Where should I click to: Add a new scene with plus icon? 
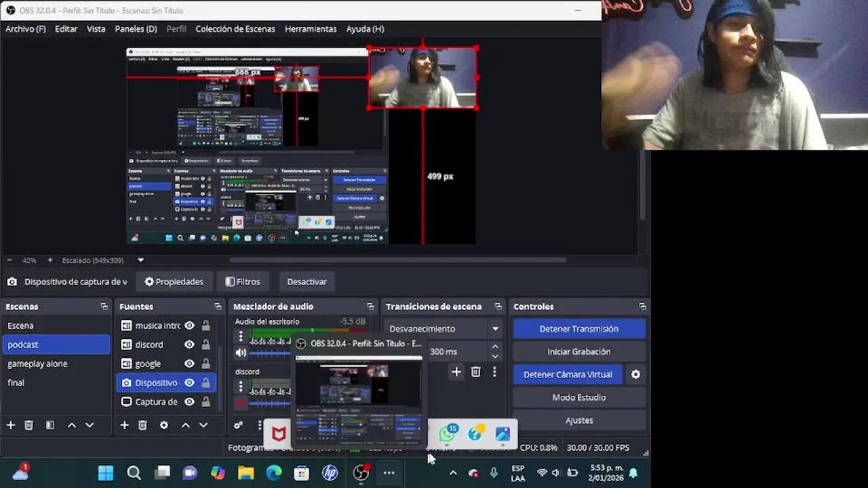(11, 425)
